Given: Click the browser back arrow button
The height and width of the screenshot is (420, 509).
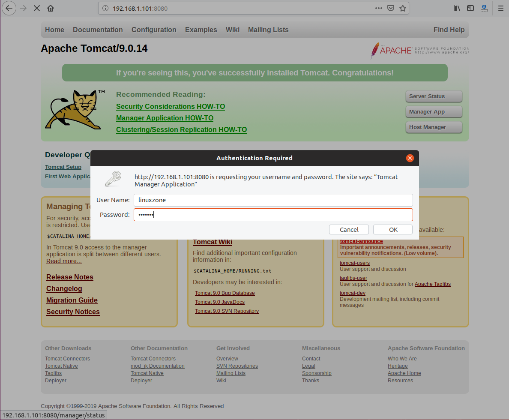Looking at the screenshot, I should [x=9, y=8].
